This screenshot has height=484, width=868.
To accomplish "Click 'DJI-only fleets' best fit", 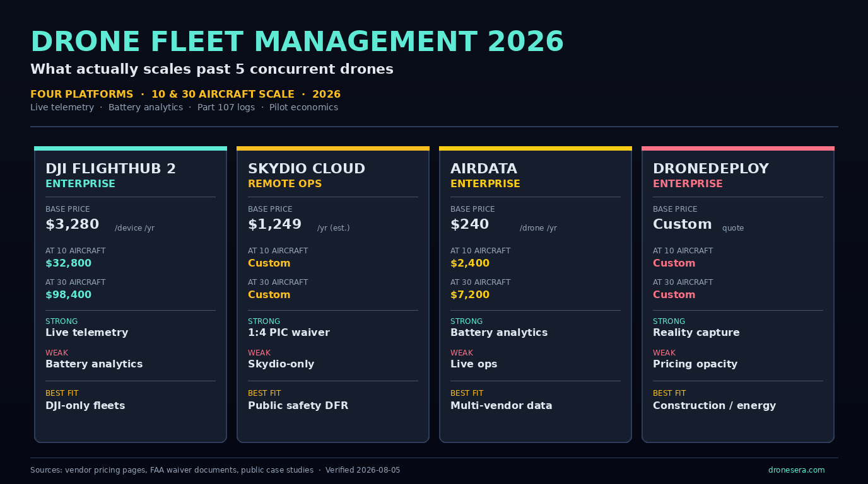I will click(x=85, y=406).
